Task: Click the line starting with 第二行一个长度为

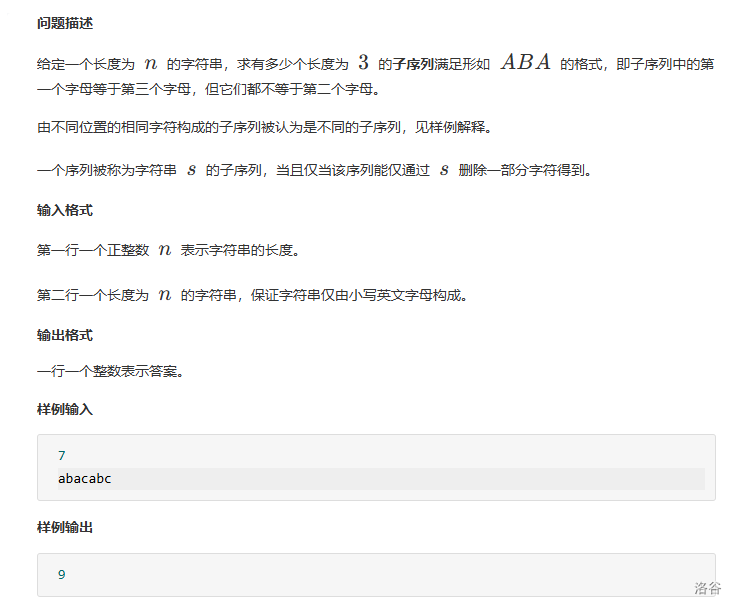Action: 253,295
